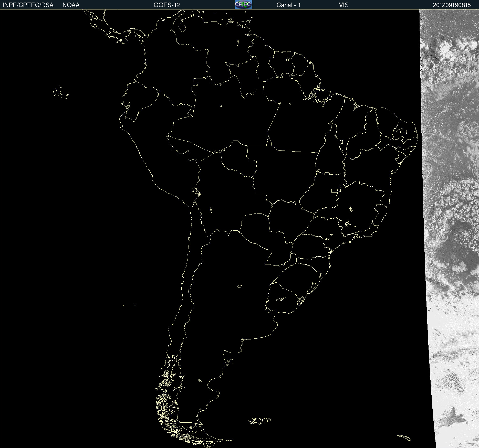Viewport: 479px width, 448px height.
Task: Click the Canal - 1 label
Action: click(x=289, y=5)
